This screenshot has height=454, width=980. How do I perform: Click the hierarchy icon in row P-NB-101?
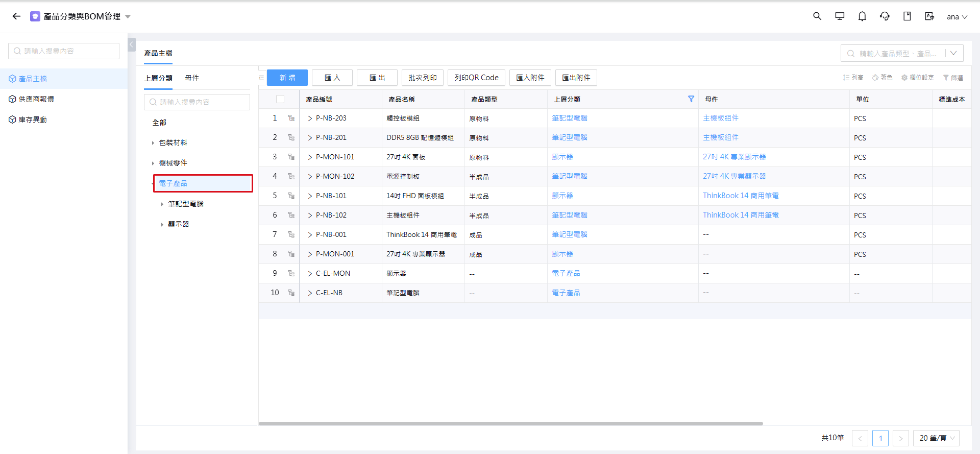point(291,196)
